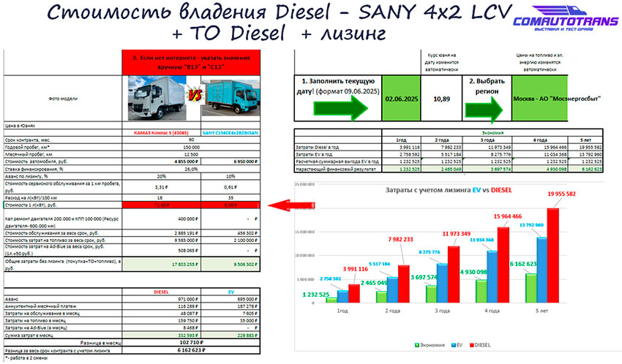
Task: Select the monthly maintenance cell 48 087 ₽
Action: click(162, 314)
